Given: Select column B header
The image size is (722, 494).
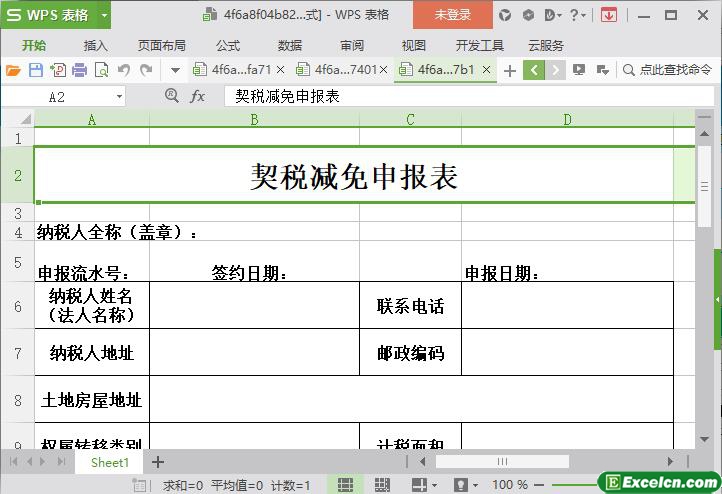Looking at the screenshot, I should 254,119.
